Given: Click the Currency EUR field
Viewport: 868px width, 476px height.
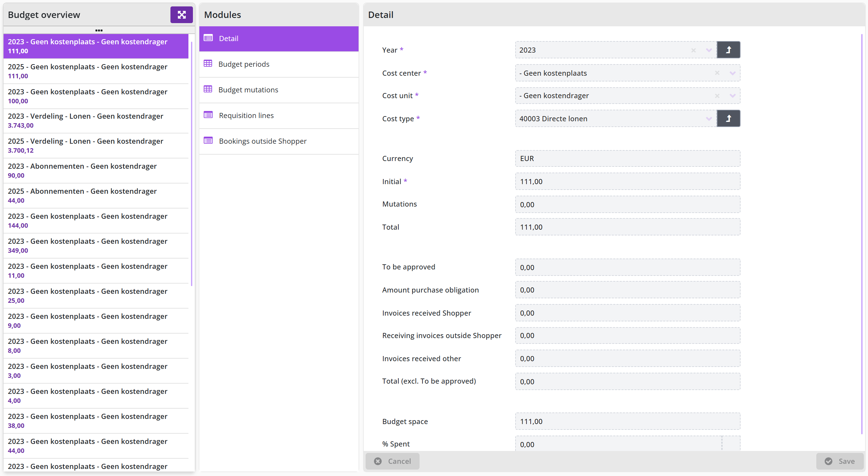Looking at the screenshot, I should click(x=628, y=158).
